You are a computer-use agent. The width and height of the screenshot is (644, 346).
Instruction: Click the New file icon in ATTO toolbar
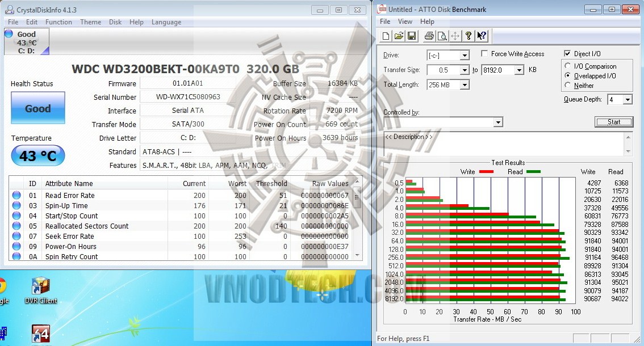[386, 36]
